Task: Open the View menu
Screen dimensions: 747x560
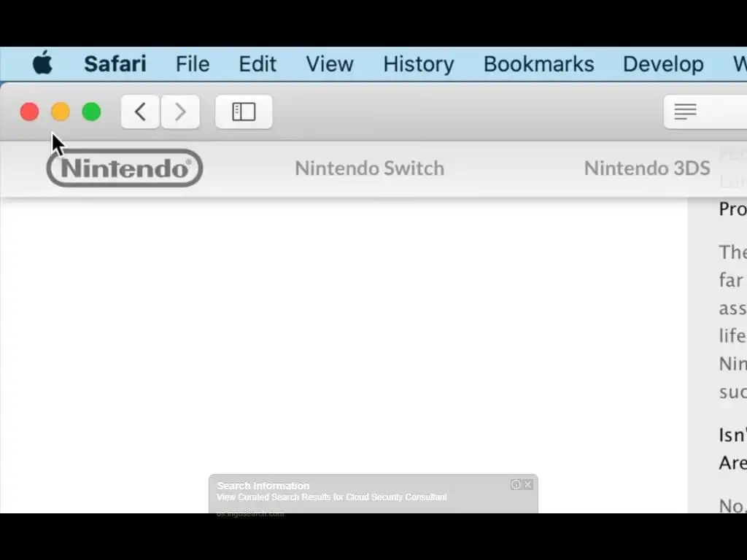Action: (x=330, y=64)
